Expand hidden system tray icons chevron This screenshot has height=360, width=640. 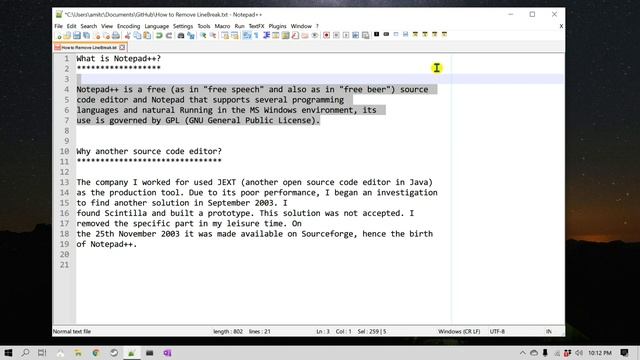pos(522,353)
